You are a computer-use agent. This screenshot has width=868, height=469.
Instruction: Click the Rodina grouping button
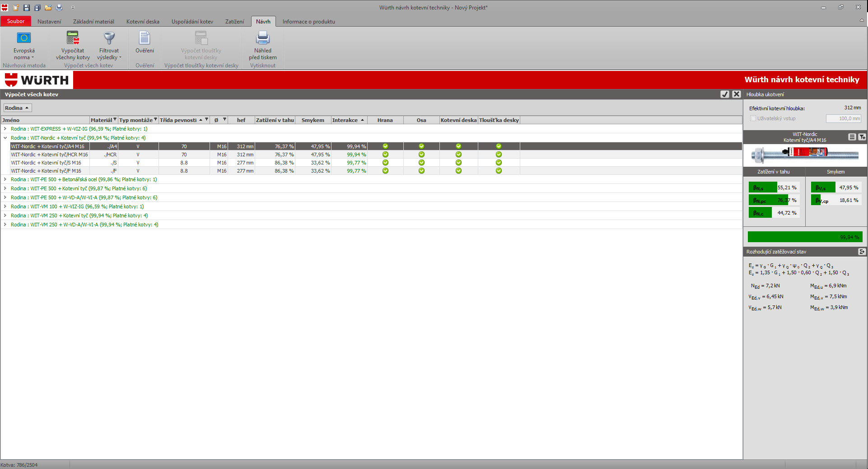click(18, 108)
